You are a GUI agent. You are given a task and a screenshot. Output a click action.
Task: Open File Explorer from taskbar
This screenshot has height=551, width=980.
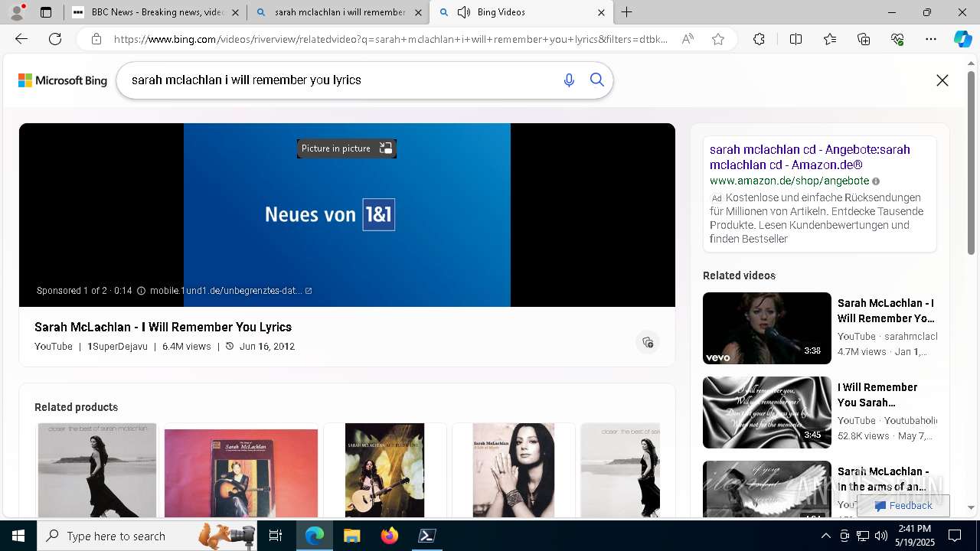(x=351, y=536)
